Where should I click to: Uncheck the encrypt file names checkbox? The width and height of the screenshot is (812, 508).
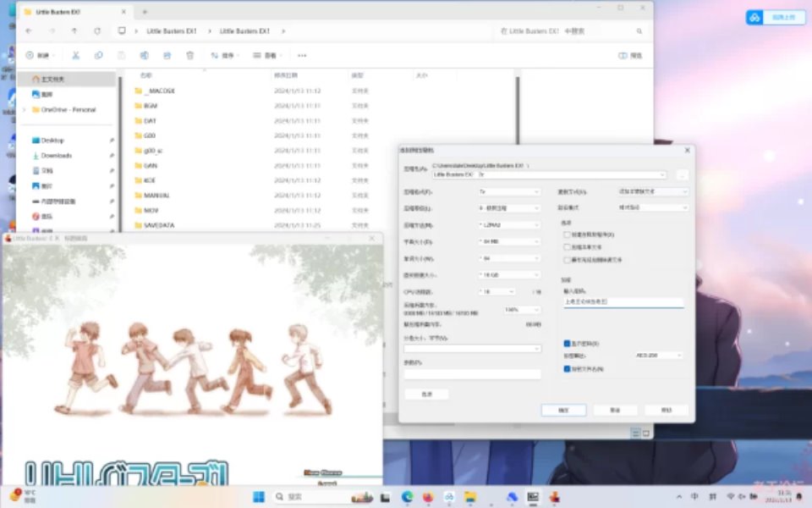[567, 369]
